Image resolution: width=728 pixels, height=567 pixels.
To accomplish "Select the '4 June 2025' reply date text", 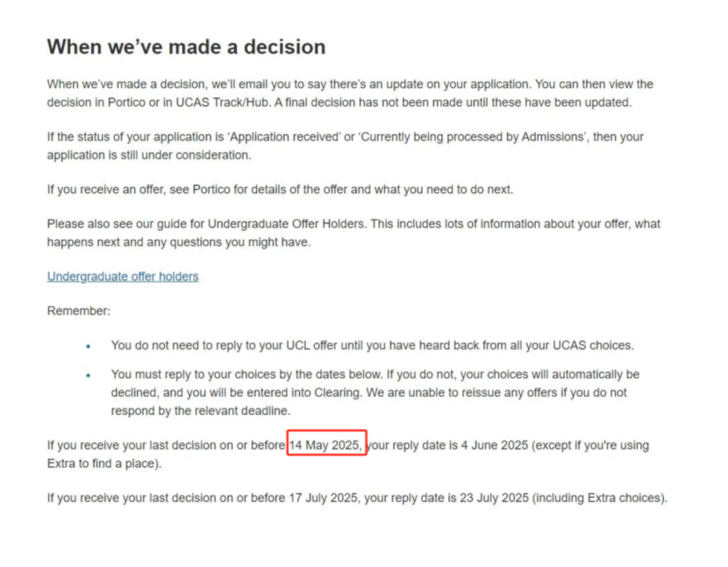I will (x=495, y=445).
